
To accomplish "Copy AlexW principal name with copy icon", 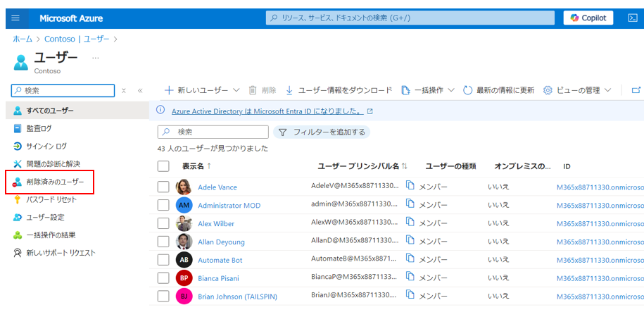I will pyautogui.click(x=410, y=222).
